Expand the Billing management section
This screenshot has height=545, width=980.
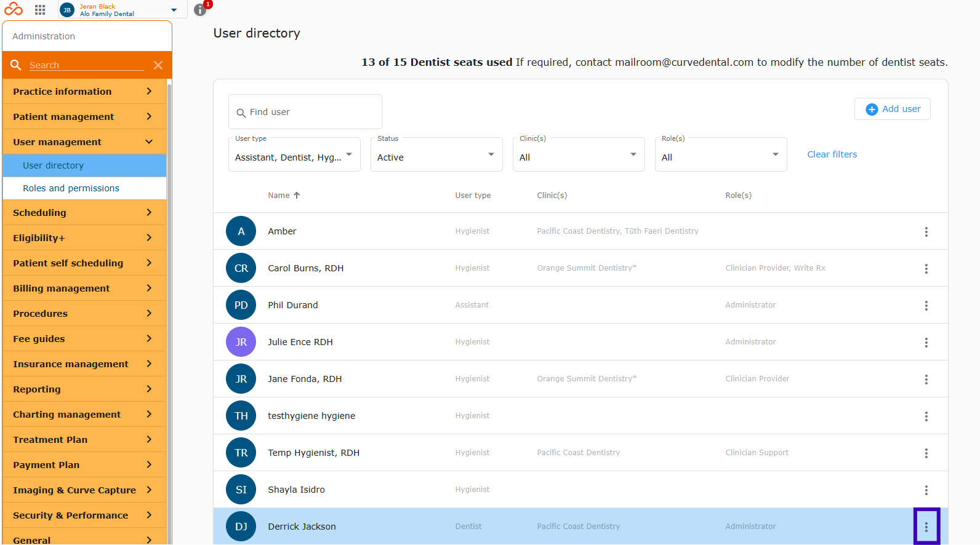[x=84, y=288]
